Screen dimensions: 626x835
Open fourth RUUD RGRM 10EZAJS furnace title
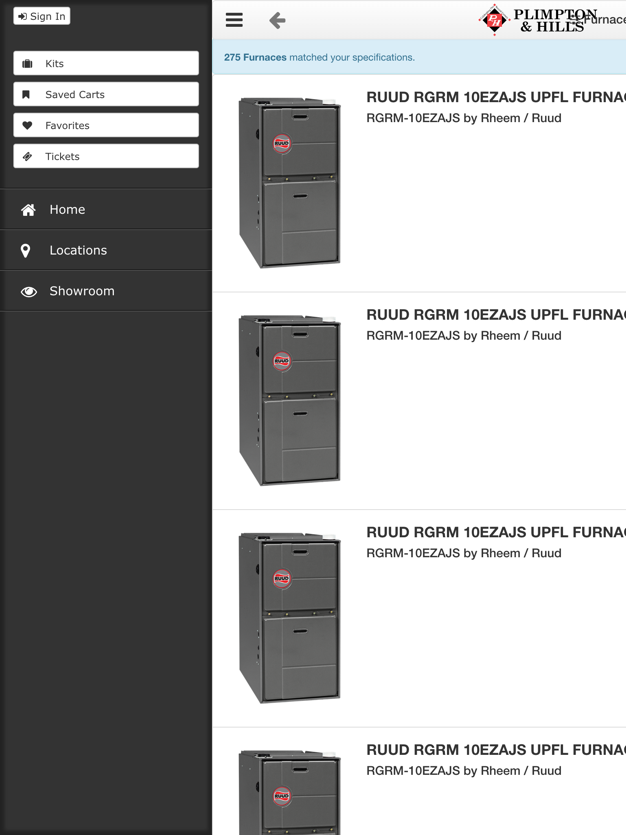(496, 750)
